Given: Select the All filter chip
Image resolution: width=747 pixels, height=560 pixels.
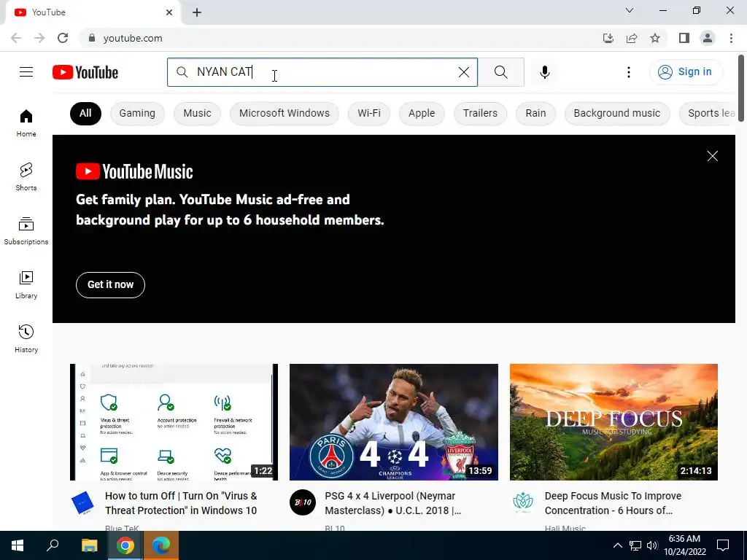Looking at the screenshot, I should click(86, 113).
